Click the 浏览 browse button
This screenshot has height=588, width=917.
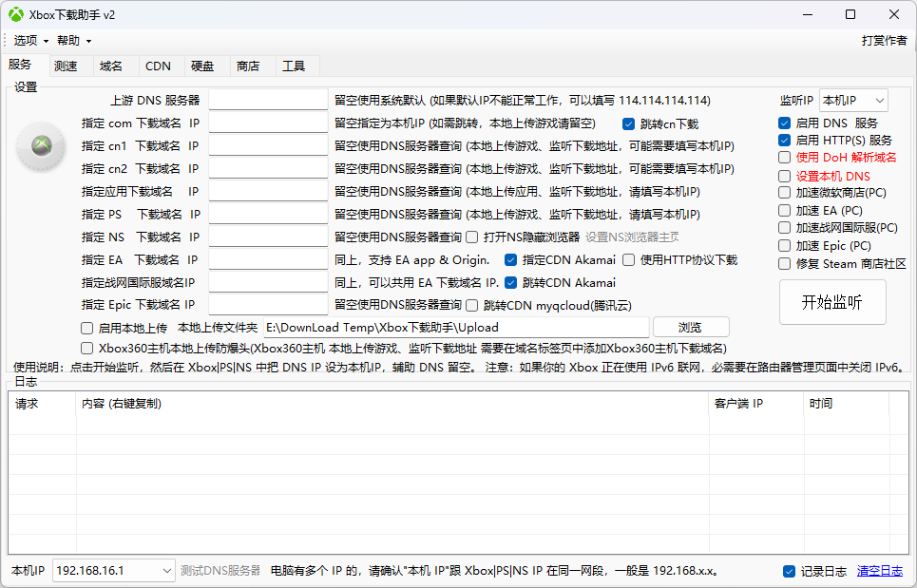coord(690,328)
